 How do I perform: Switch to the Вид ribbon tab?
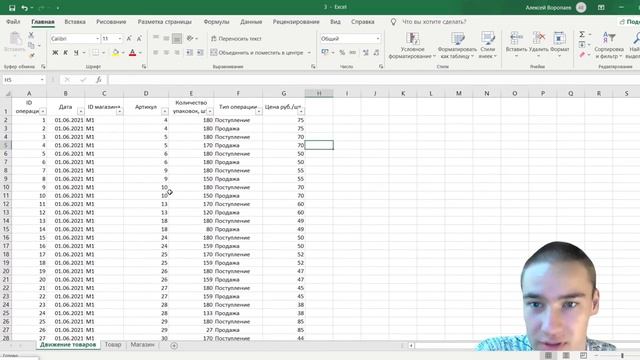click(335, 22)
